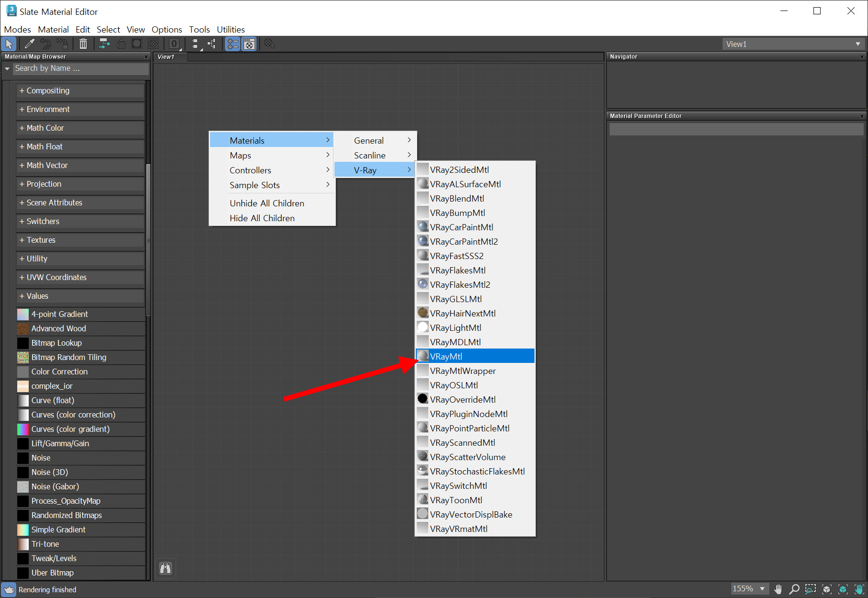Image resolution: width=868 pixels, height=598 pixels.
Task: Click the 4-point Gradient map thumbnail
Action: point(23,315)
